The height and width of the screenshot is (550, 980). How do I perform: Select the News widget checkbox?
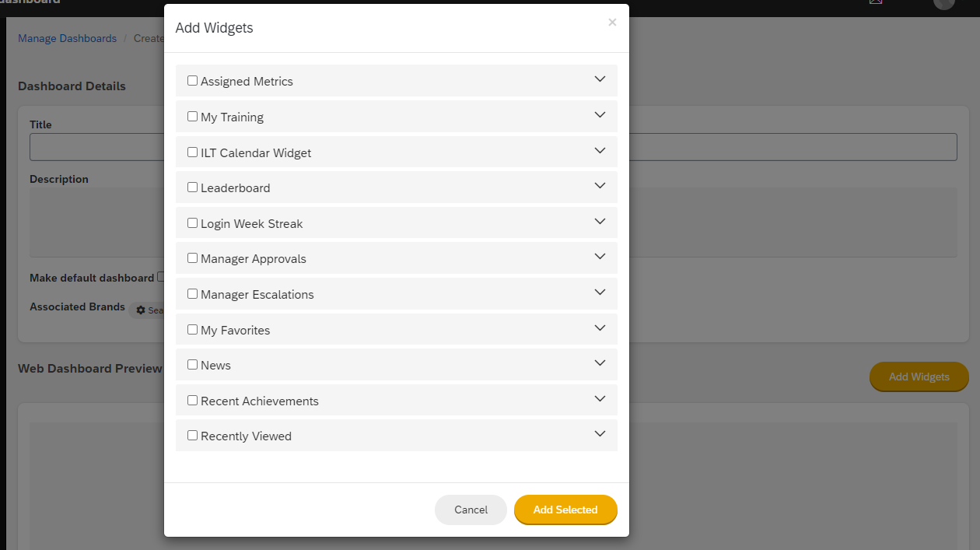(192, 364)
